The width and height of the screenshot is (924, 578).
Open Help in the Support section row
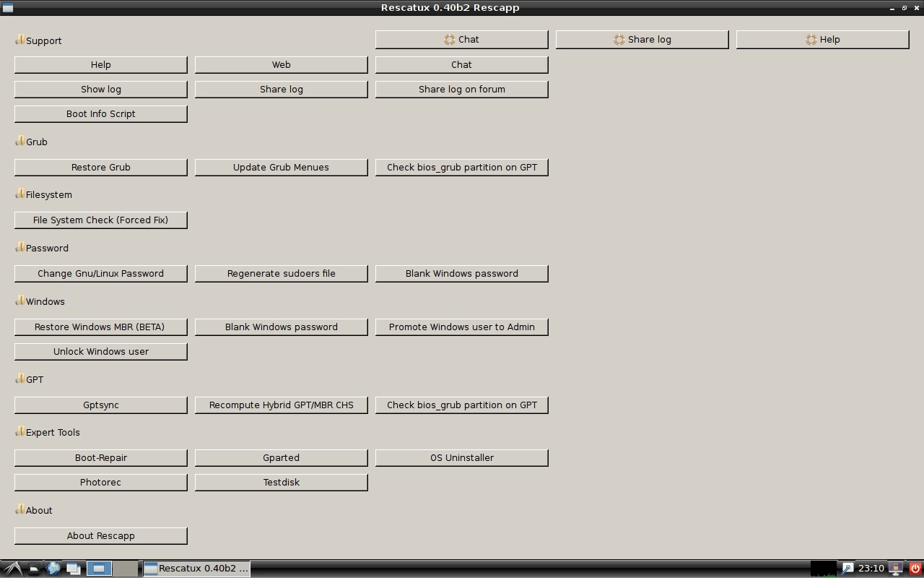(100, 65)
